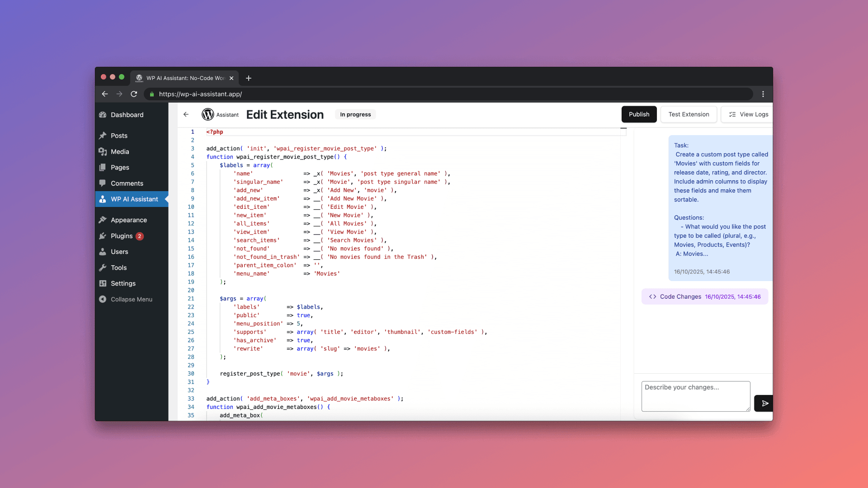
Task: Toggle Collapse Menu at sidebar bottom
Action: click(x=103, y=299)
